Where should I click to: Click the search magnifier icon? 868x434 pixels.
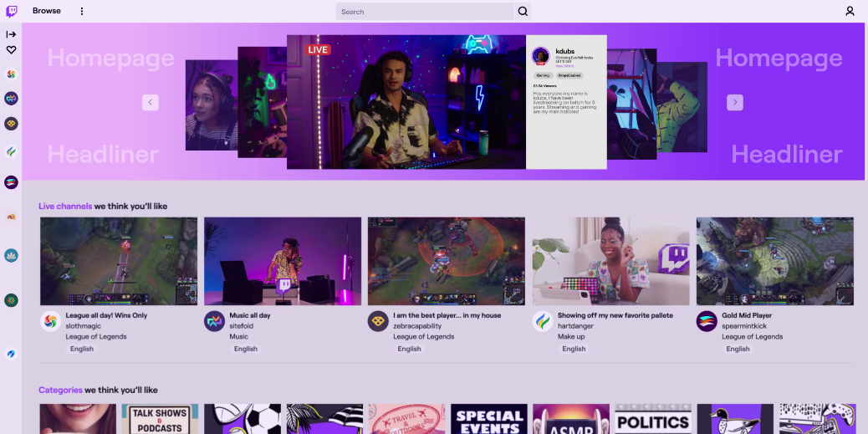point(523,12)
